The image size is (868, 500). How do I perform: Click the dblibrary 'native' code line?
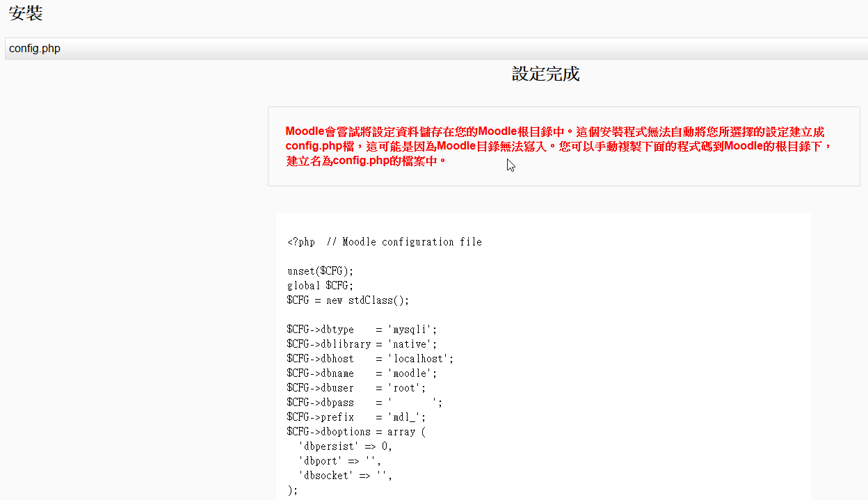point(362,344)
